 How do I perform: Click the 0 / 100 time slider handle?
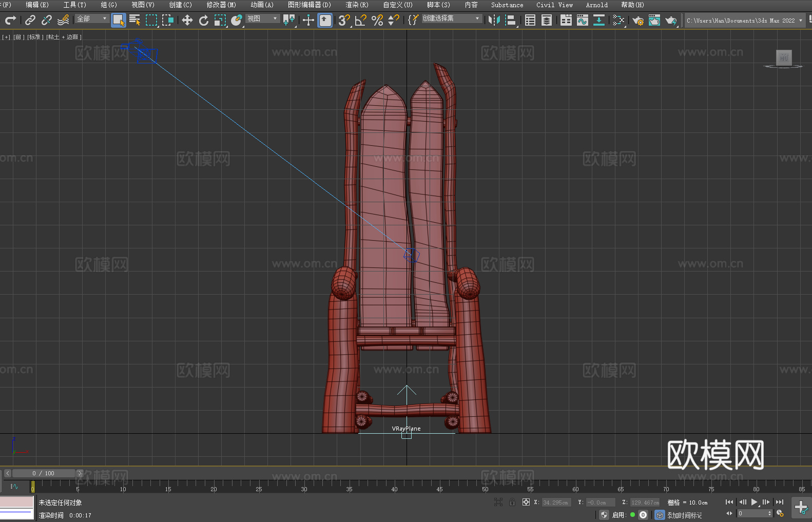tap(44, 473)
